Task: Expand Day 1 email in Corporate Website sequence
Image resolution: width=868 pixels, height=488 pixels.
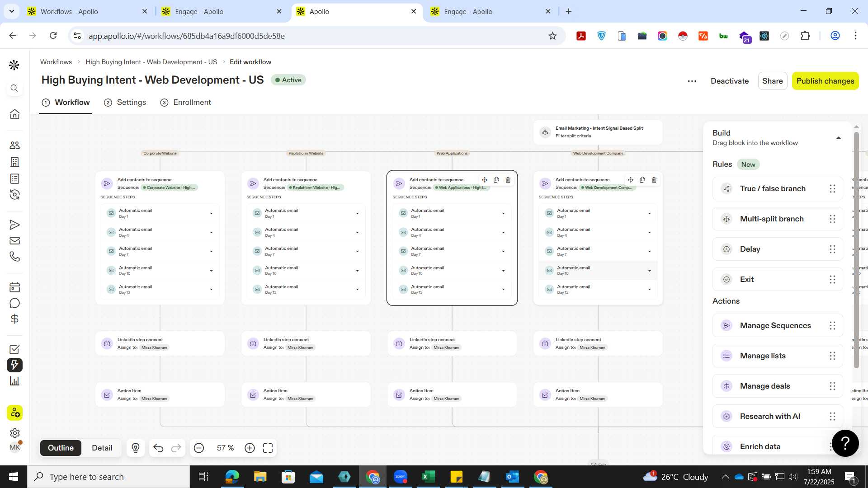Action: click(x=211, y=213)
